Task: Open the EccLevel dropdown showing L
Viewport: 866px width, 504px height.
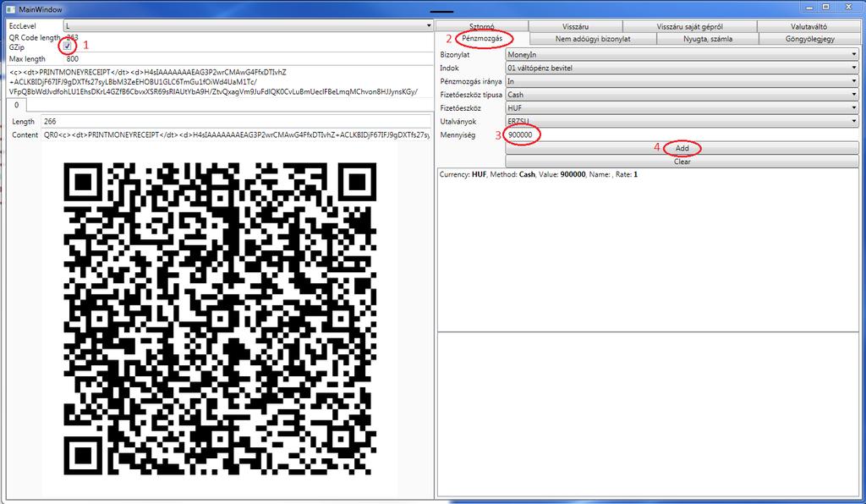Action: 248,26
